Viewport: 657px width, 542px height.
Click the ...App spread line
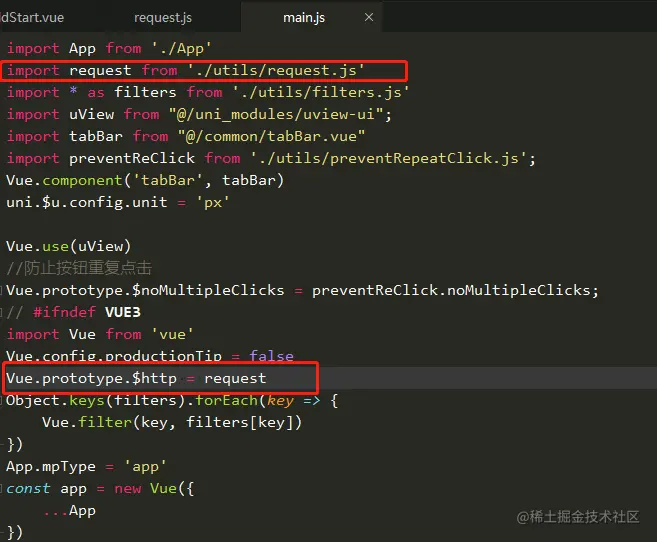pos(69,511)
